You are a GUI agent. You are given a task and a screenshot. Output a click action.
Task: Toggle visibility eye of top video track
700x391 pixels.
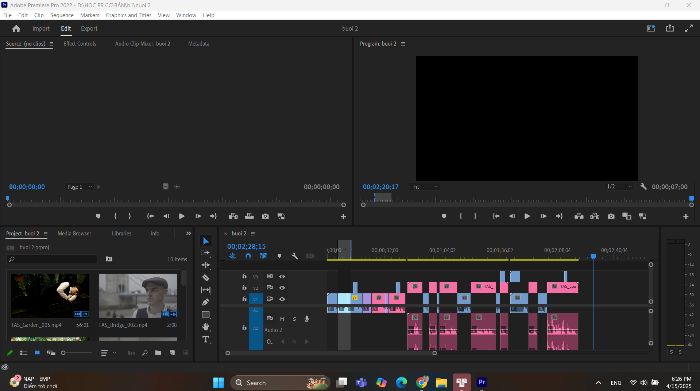282,276
